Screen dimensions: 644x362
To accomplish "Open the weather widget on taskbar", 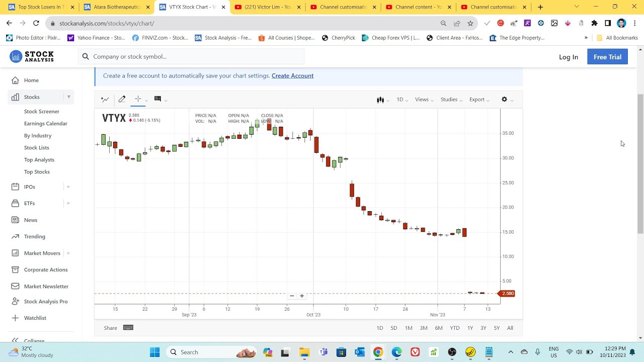I will [x=31, y=352].
